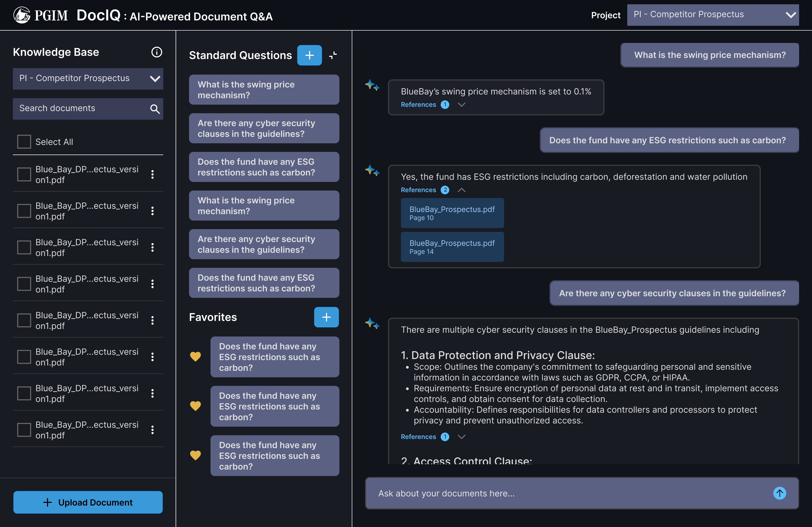812x527 pixels.
Task: Click the sparkle icon beside swing price answer
Action: click(x=372, y=85)
